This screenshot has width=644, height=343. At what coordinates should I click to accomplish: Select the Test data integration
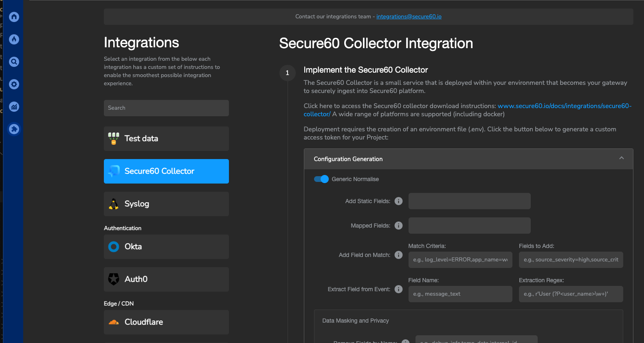166,139
